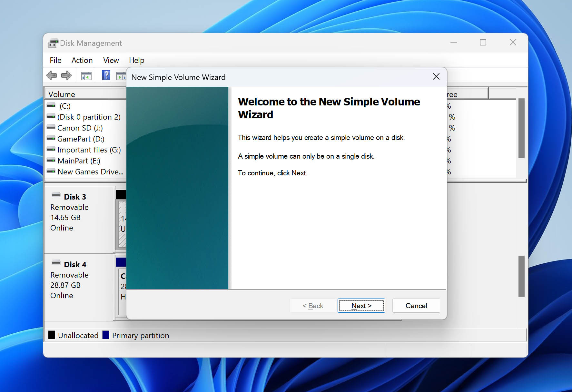Click Cancel in the wizard
Image resolution: width=572 pixels, height=392 pixels.
[x=416, y=306]
